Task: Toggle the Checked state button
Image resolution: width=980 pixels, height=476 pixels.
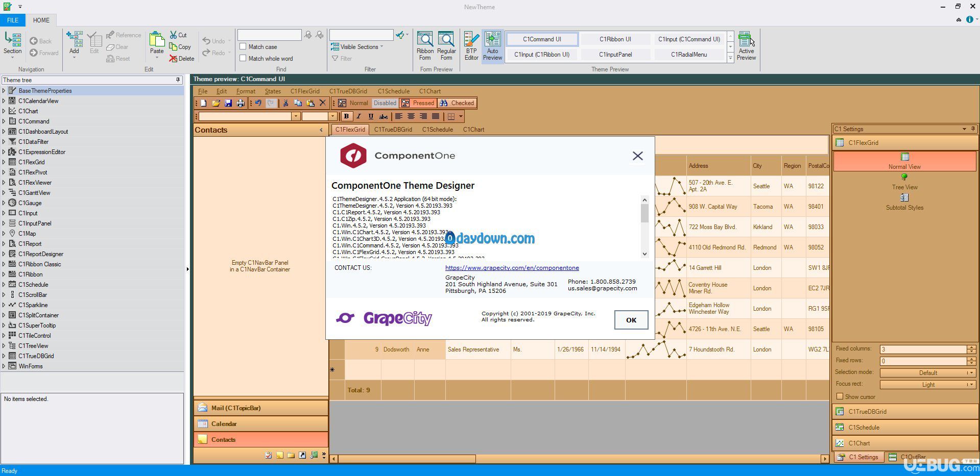Action: pyautogui.click(x=457, y=103)
